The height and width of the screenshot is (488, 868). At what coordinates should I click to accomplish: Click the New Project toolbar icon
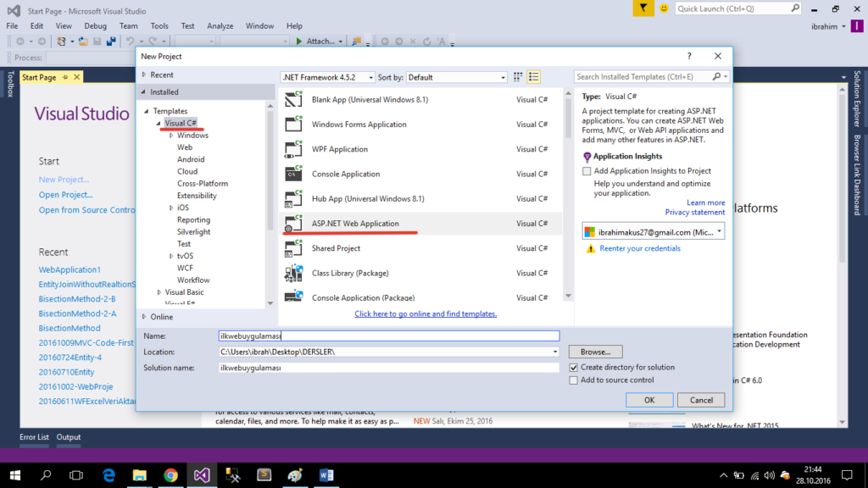click(x=61, y=42)
